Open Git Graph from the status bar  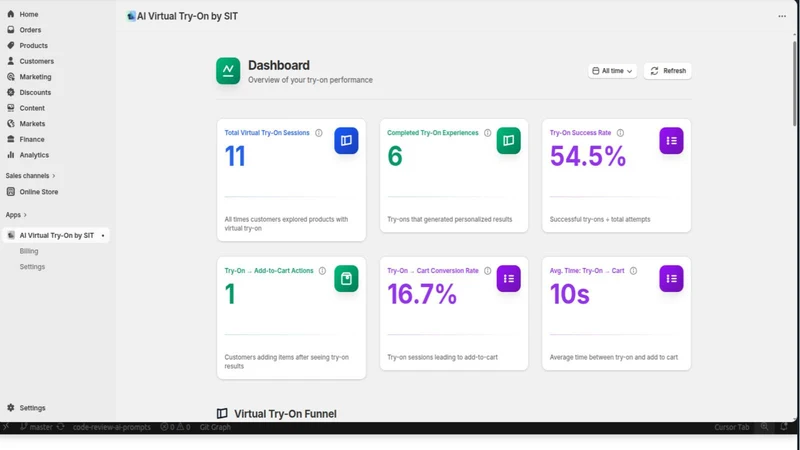(x=215, y=427)
